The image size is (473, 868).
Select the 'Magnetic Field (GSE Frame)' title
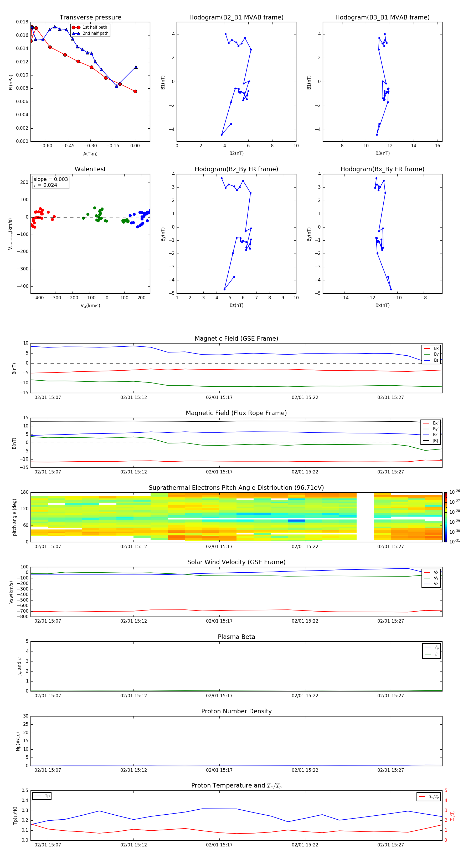[236, 339]
